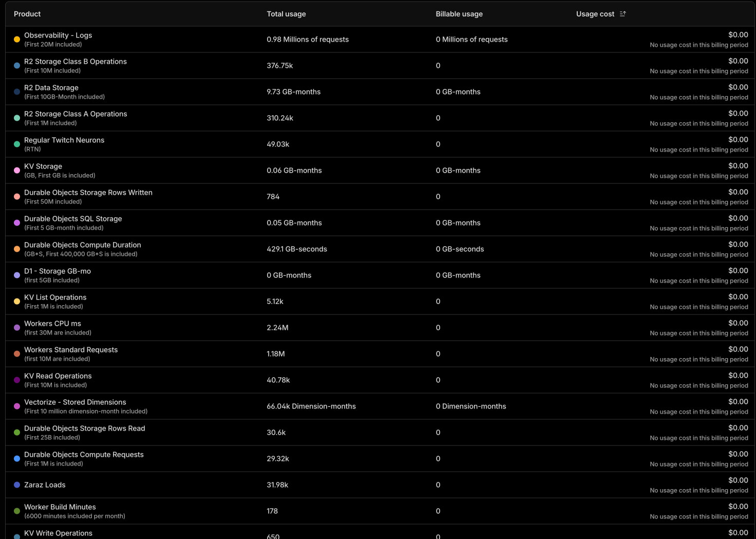Click the 29.32k total usage value

click(x=278, y=459)
